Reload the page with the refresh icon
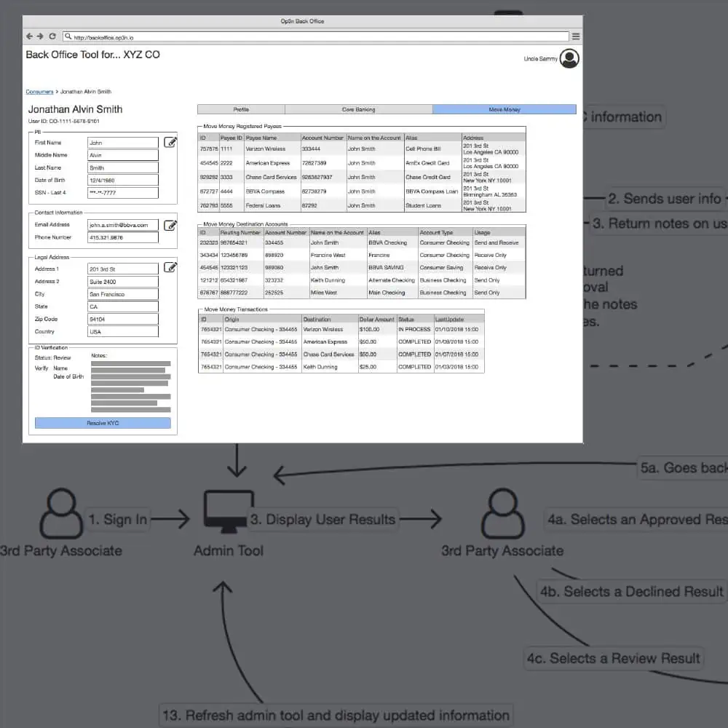 pyautogui.click(x=52, y=36)
